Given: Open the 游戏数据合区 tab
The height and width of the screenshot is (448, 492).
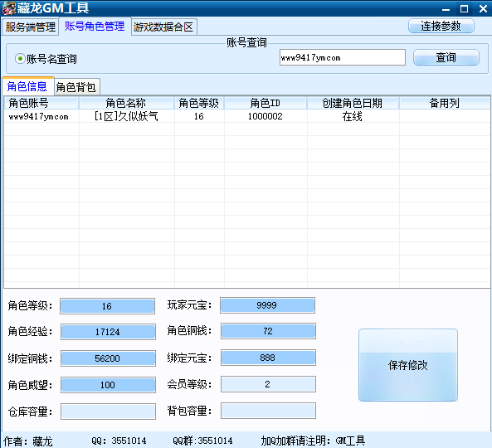Looking at the screenshot, I should pos(163,27).
